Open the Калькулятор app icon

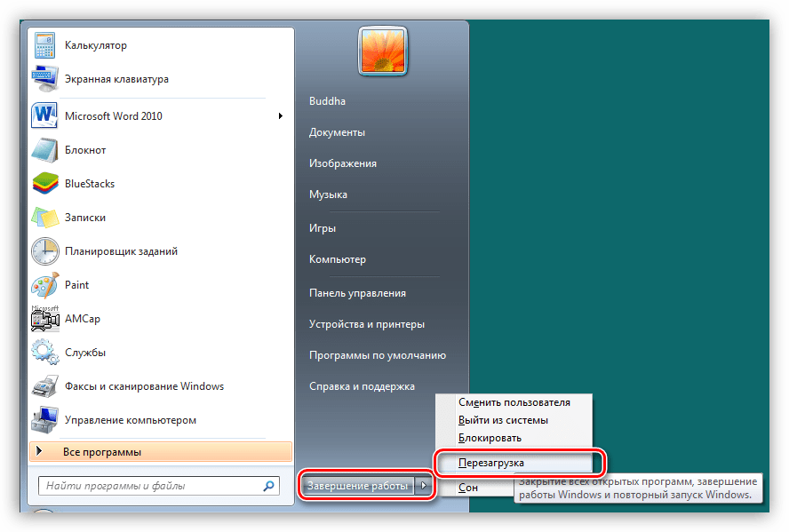pyautogui.click(x=44, y=45)
